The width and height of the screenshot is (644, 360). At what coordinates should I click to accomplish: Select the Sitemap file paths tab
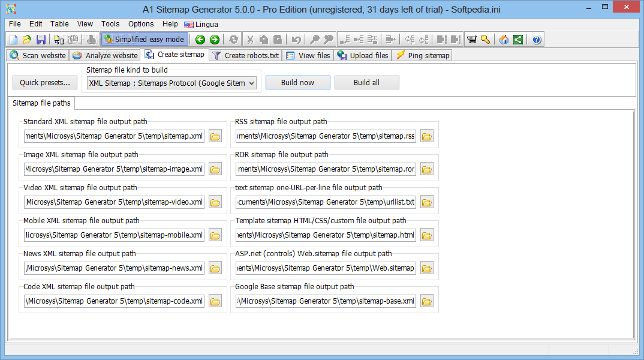coord(41,103)
